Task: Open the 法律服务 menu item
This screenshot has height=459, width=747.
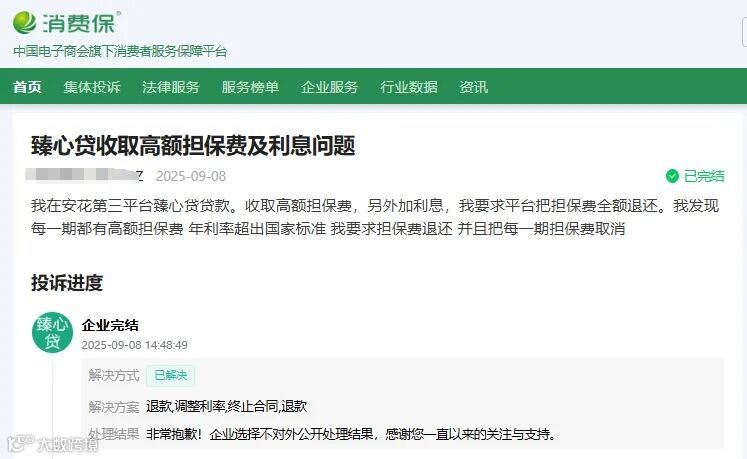Action: click(171, 87)
